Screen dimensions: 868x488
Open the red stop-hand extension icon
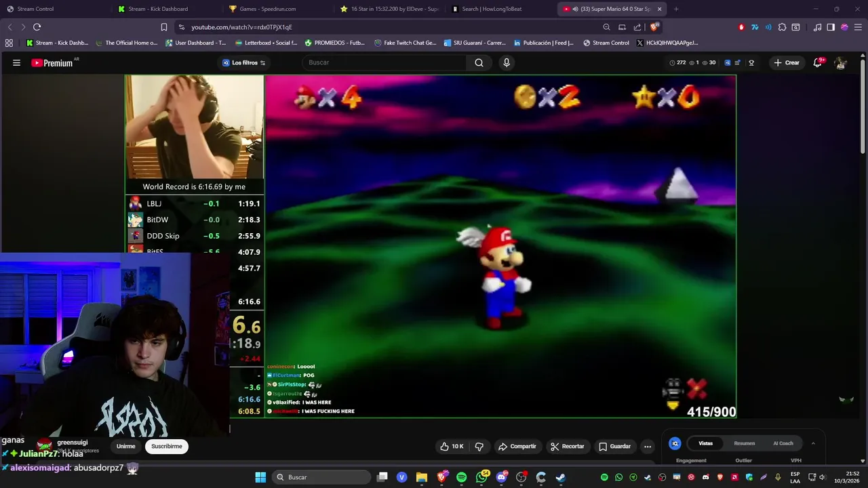point(741,27)
